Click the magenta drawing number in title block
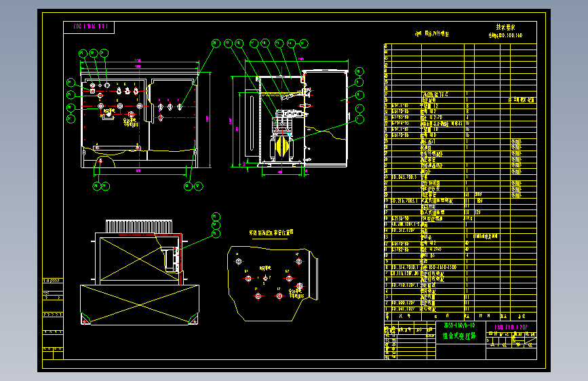 [x=511, y=327]
